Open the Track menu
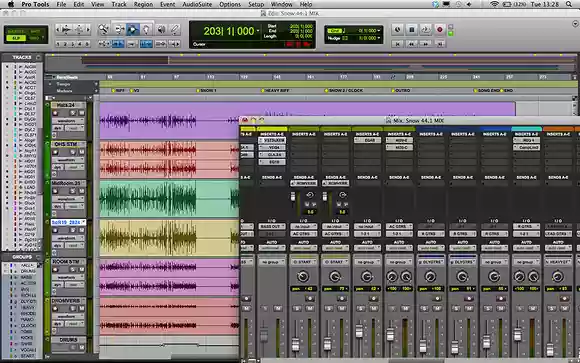The height and width of the screenshot is (363, 580). click(x=119, y=4)
